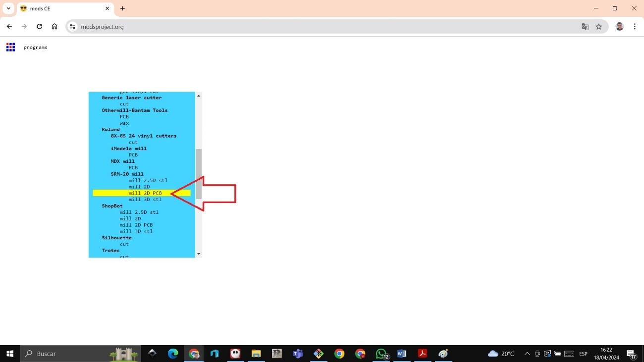The width and height of the screenshot is (644, 362).
Task: Bookmark this page with the star icon
Action: click(x=598, y=27)
